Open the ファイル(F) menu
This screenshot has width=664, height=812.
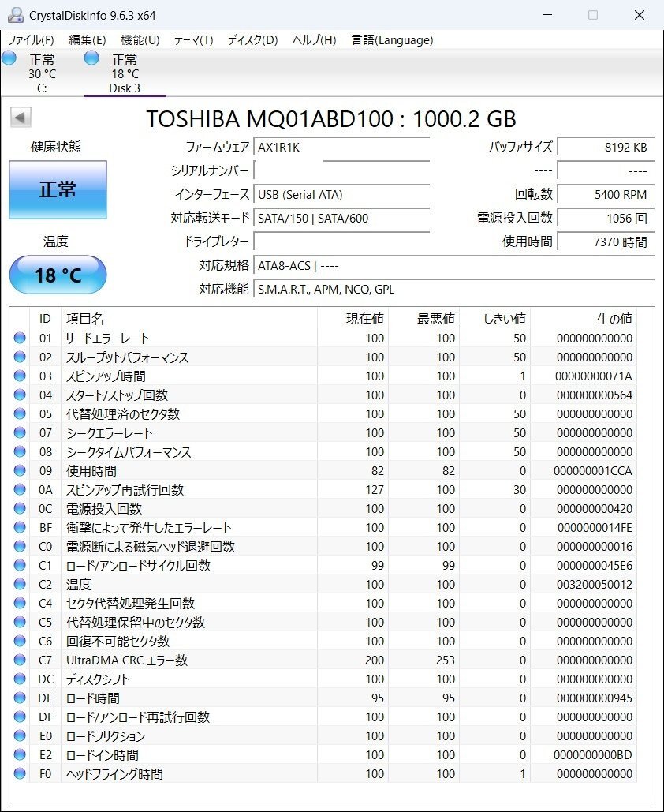[31, 40]
